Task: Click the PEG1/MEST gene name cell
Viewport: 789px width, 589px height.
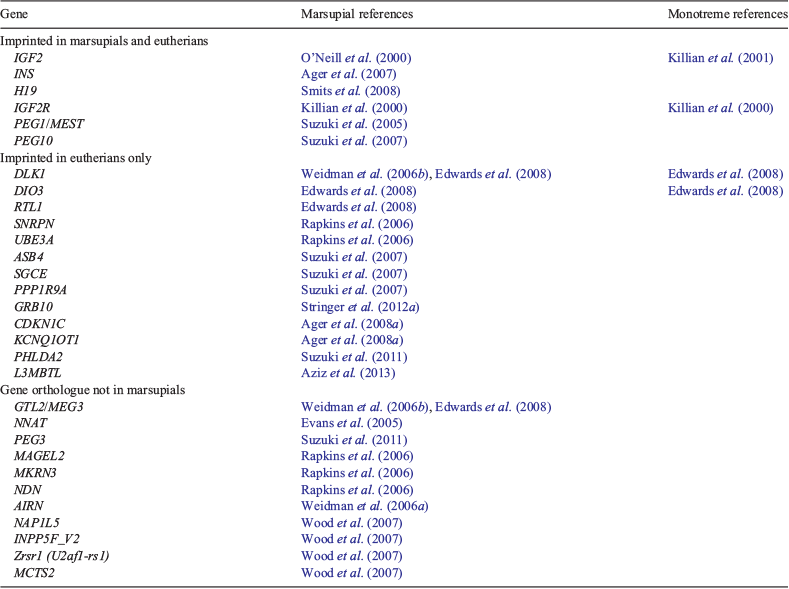Action: 49,124
